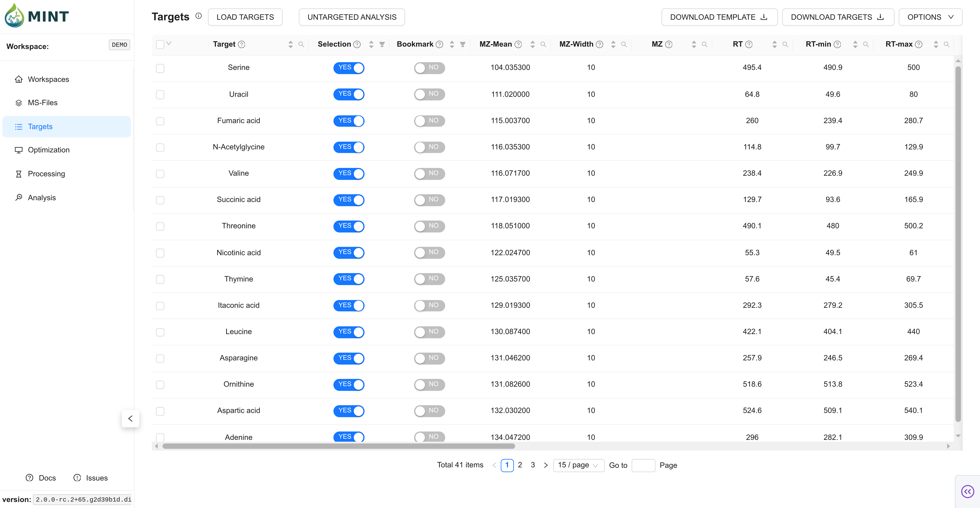
Task: Click the DOWNLOAD TEMPLATE button
Action: pos(719,17)
